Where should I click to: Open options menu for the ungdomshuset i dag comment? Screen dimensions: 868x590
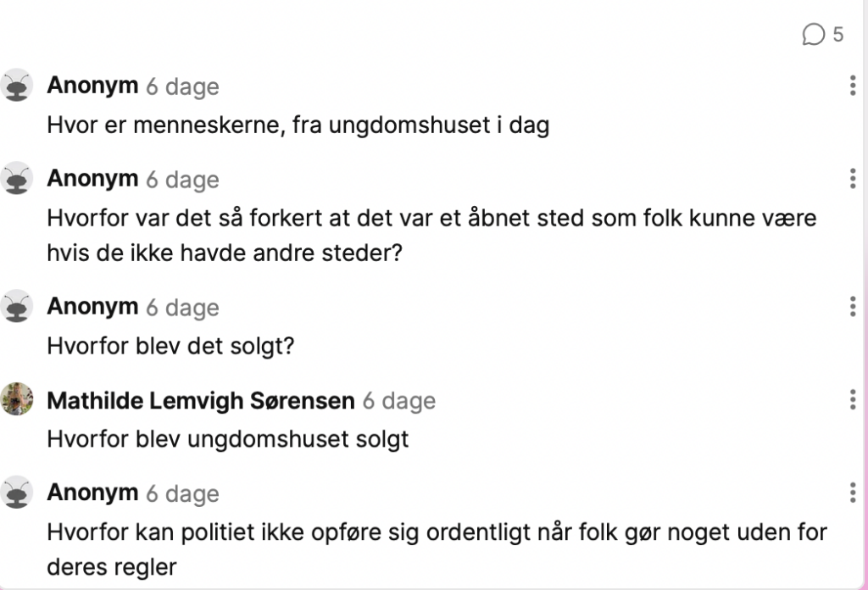tap(853, 86)
